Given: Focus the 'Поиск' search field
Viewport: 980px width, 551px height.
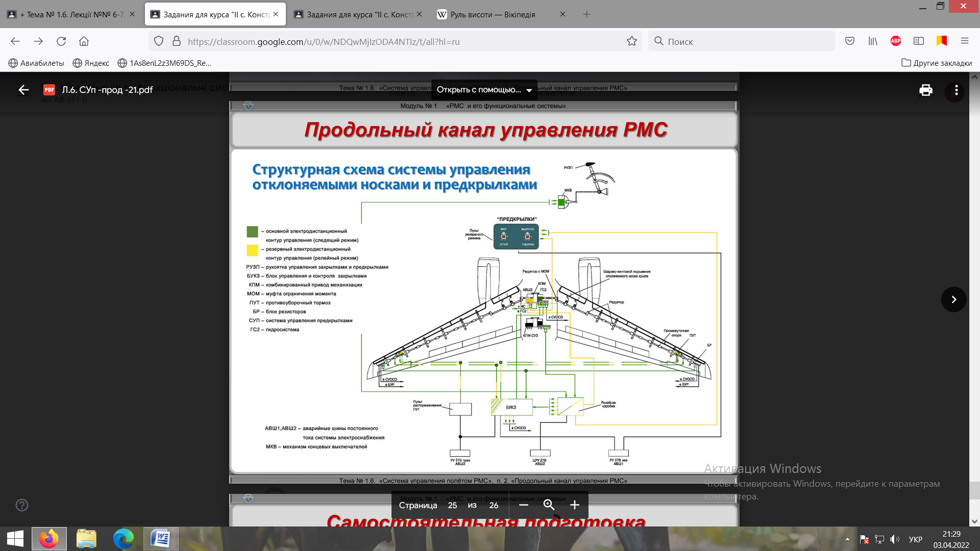Looking at the screenshot, I should coord(741,41).
